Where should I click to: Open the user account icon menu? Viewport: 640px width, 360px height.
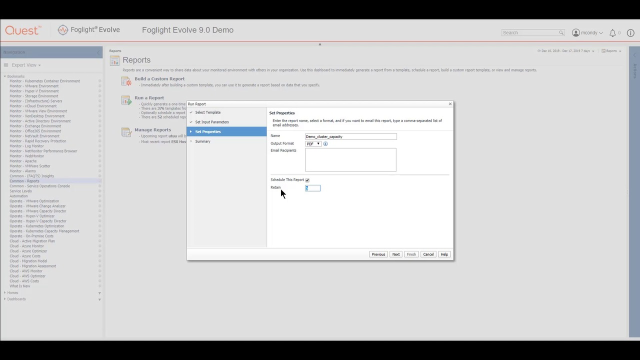point(576,33)
